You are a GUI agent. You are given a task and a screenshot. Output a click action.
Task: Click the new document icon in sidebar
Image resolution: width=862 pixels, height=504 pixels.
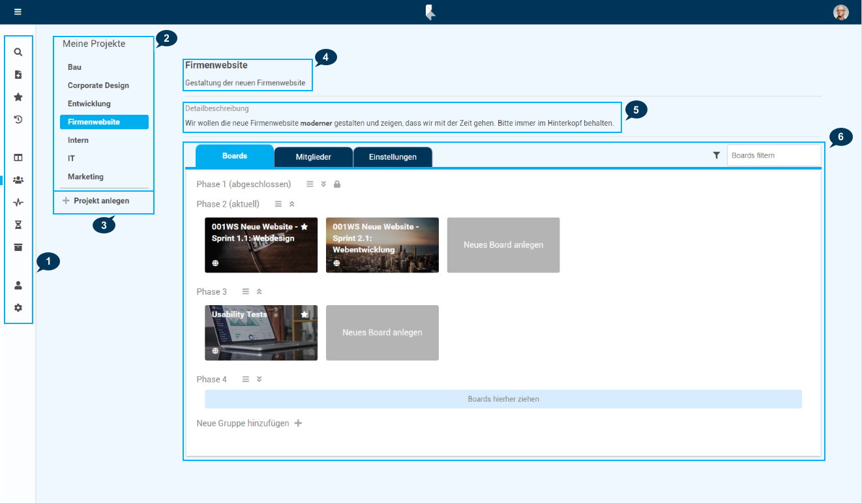pyautogui.click(x=18, y=74)
